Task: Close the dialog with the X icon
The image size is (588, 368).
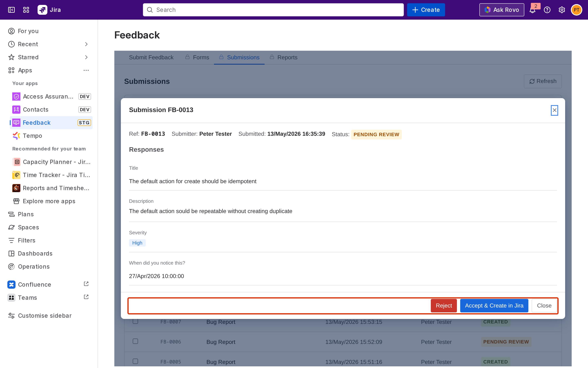Action: tap(555, 110)
